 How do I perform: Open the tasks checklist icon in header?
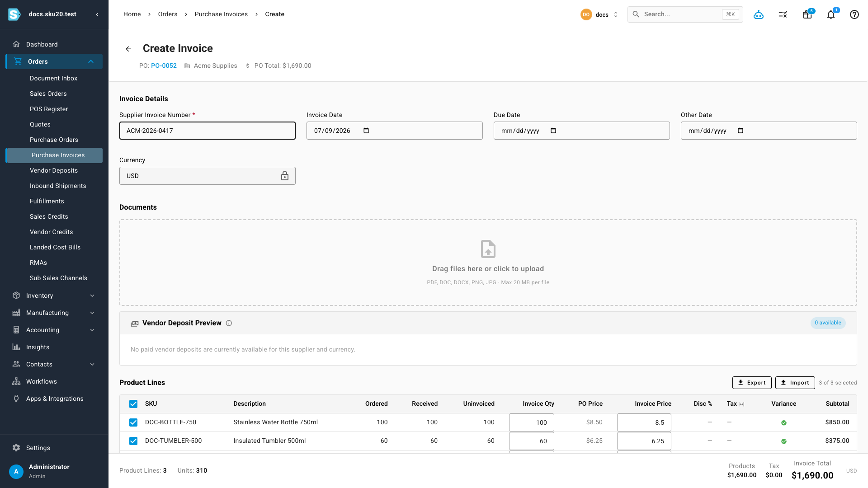(x=783, y=14)
